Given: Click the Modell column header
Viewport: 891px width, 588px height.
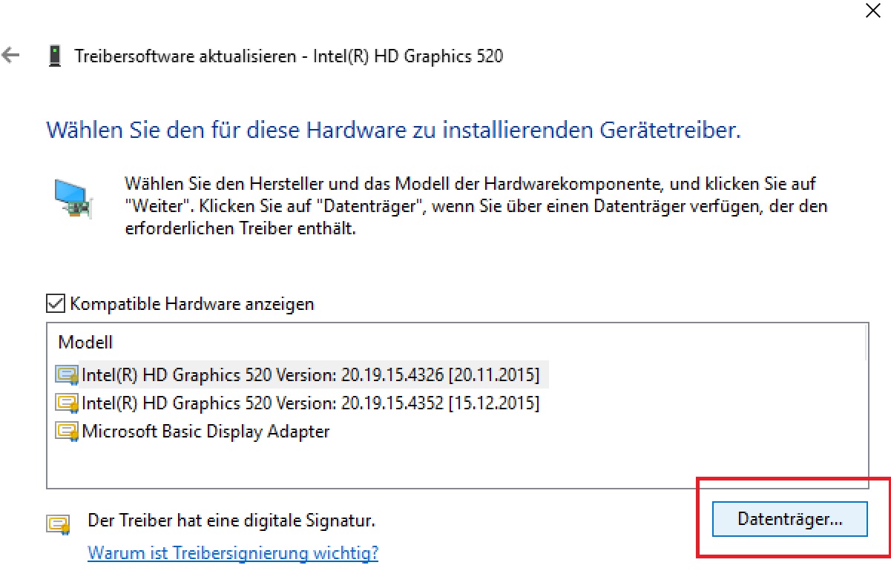Looking at the screenshot, I should (85, 343).
